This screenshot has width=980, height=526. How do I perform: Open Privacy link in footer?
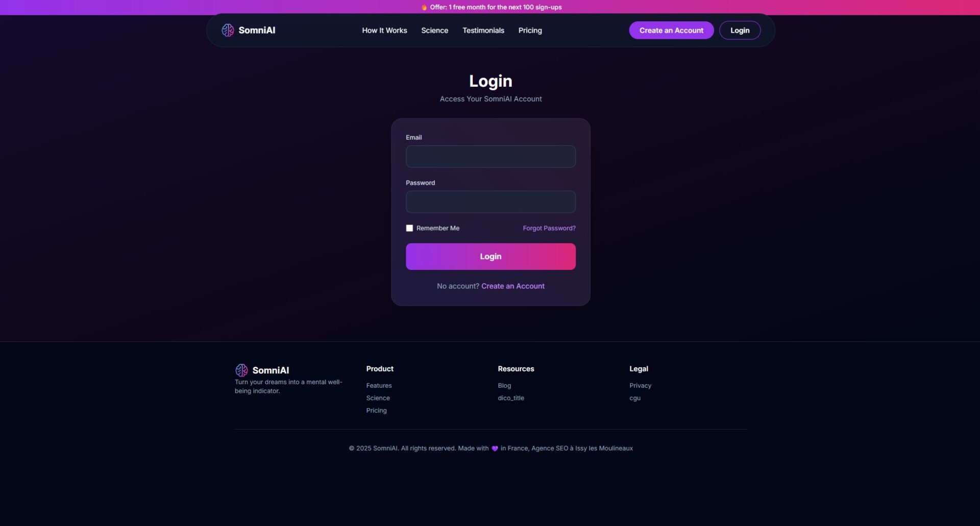[x=640, y=386]
